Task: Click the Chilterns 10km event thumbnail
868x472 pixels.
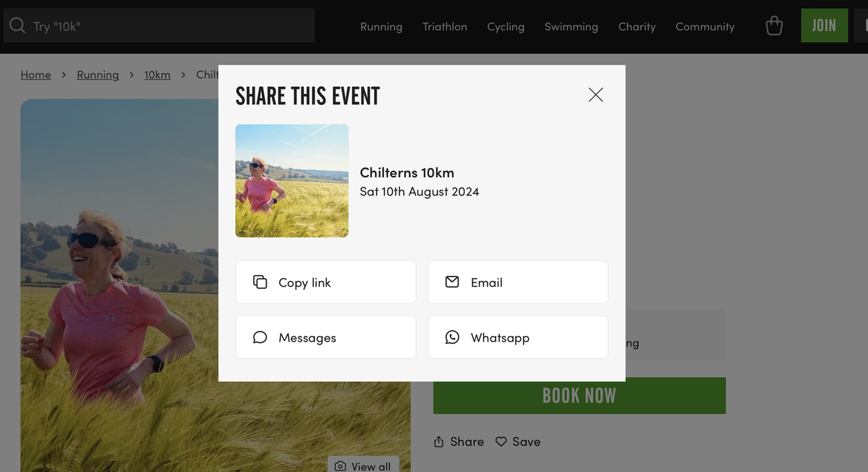Action: pyautogui.click(x=292, y=181)
